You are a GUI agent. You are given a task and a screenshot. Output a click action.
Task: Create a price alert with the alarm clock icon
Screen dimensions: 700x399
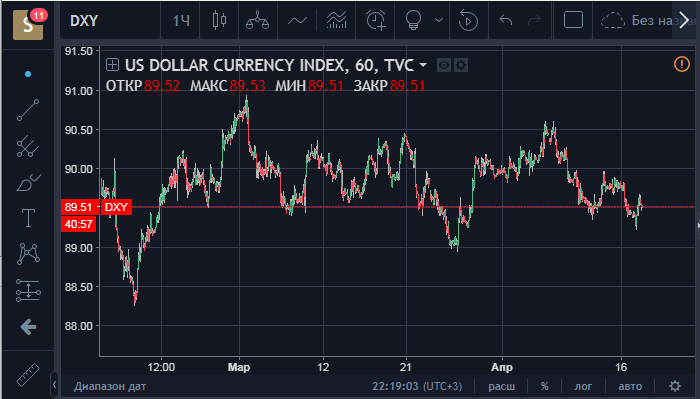pos(375,21)
